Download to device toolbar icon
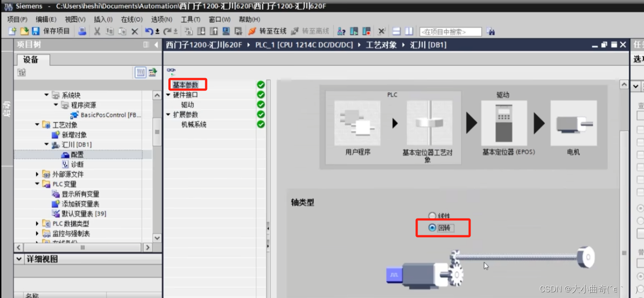The height and width of the screenshot is (298, 644). [x=201, y=31]
